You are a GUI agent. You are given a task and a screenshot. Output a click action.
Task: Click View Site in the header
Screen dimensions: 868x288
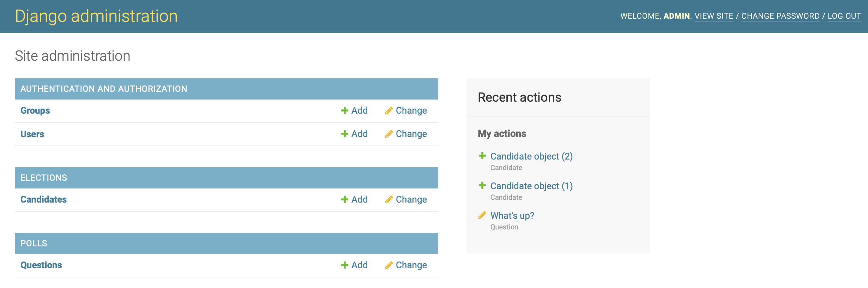tap(714, 16)
